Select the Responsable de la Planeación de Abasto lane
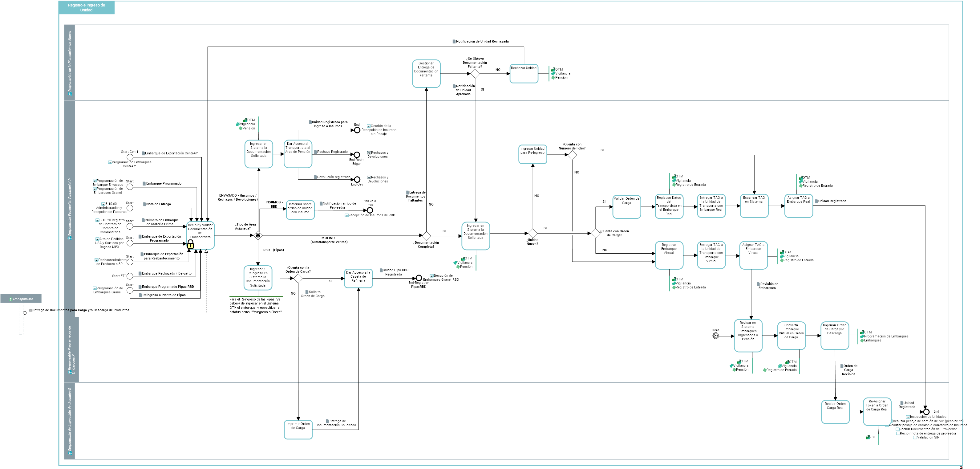Viewport: 980px width, 469px height. coord(70,63)
